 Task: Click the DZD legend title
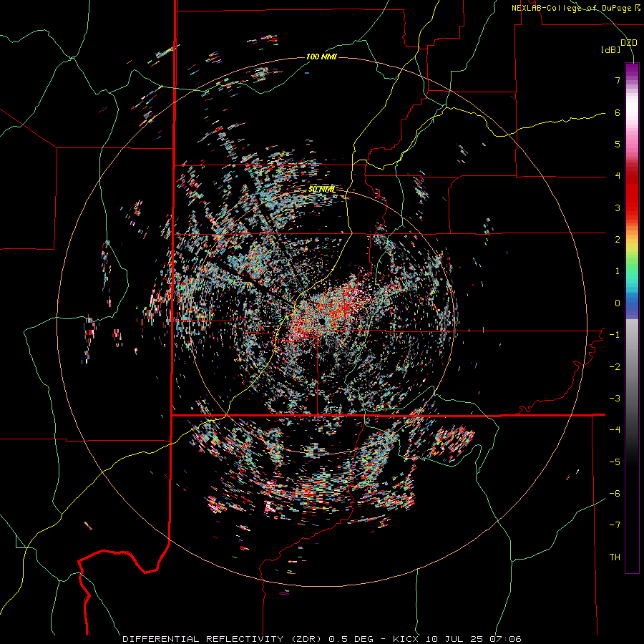click(629, 43)
